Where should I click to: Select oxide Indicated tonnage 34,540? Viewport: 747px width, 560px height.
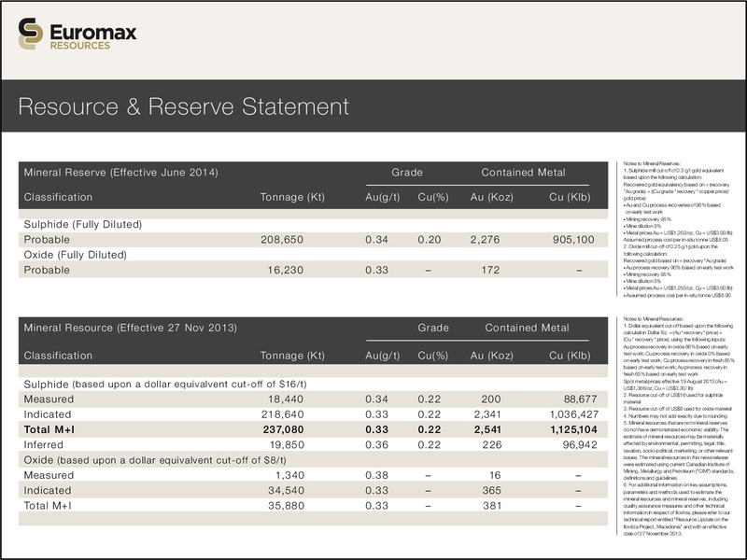click(x=286, y=491)
